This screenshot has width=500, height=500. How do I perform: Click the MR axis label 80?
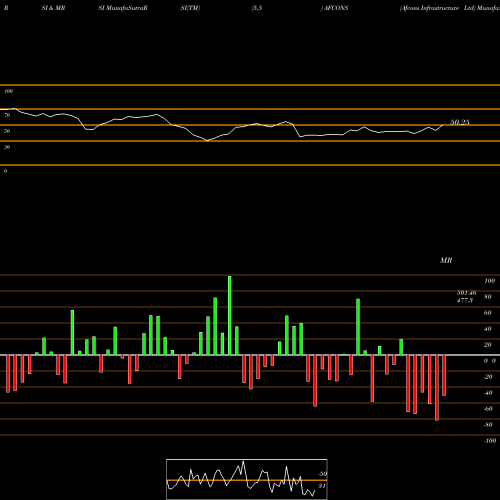488,297
